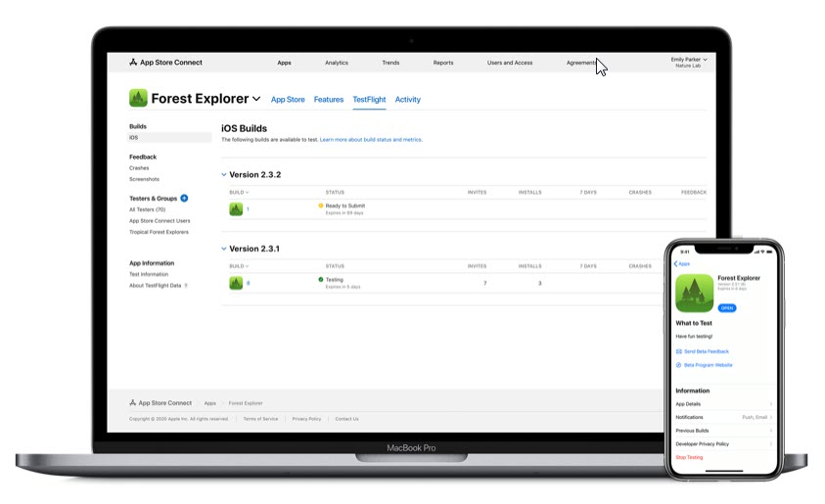The image size is (825, 504).
Task: Select iOS under Builds in the sidebar
Action: coord(169,137)
